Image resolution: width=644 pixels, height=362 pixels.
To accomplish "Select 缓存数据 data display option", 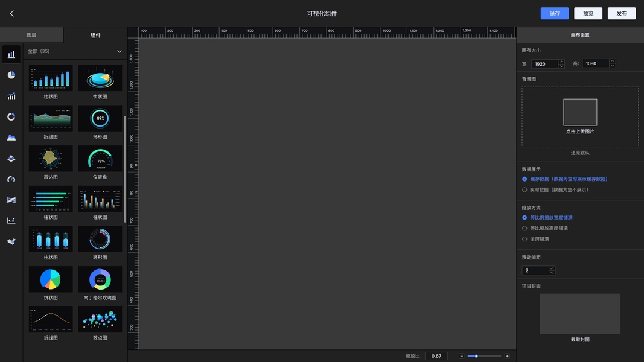I will [x=524, y=179].
